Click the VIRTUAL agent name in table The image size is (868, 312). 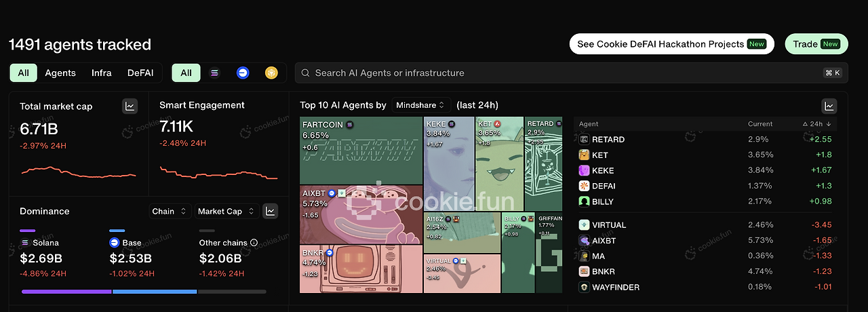[609, 225]
